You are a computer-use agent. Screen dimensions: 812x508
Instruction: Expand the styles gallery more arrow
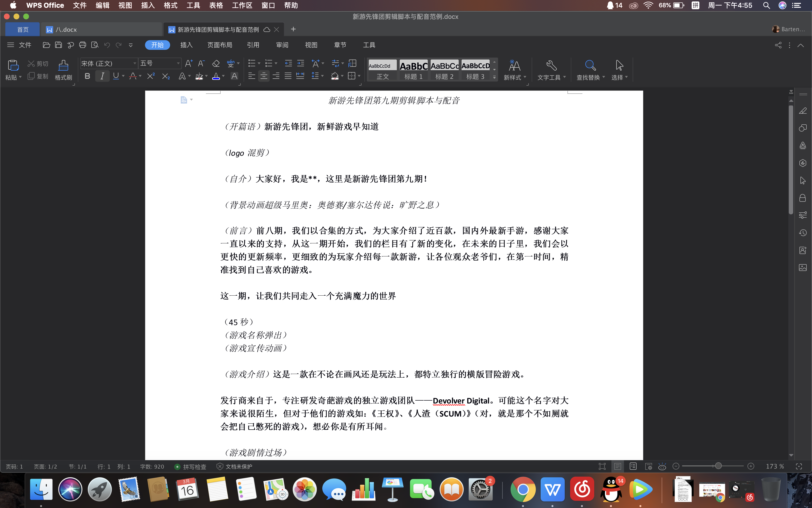[494, 77]
